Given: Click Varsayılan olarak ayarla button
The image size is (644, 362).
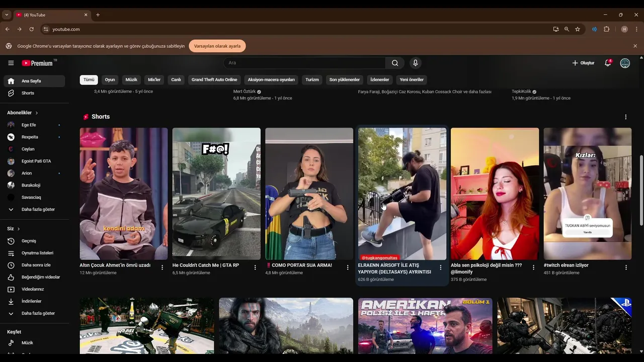Looking at the screenshot, I should 217,46.
